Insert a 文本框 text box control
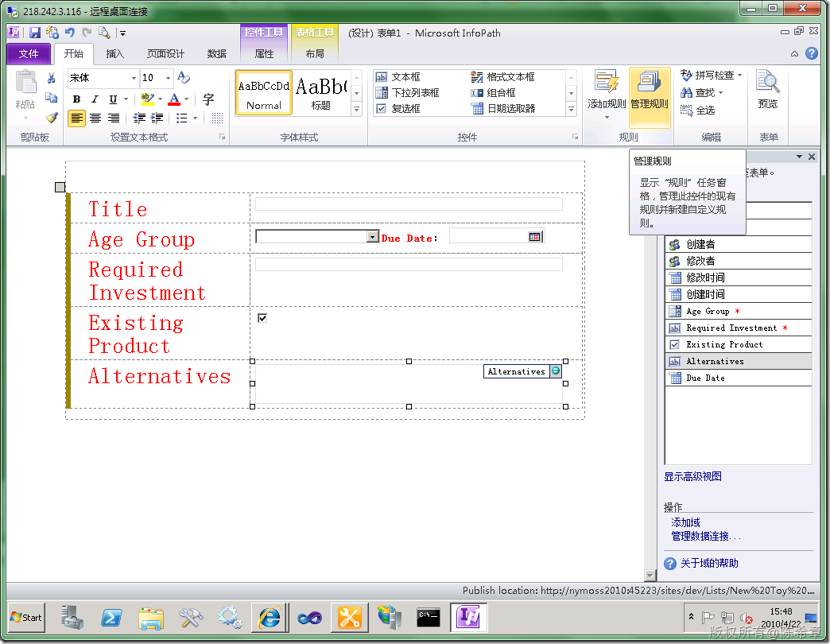This screenshot has height=644, width=830. [x=398, y=77]
